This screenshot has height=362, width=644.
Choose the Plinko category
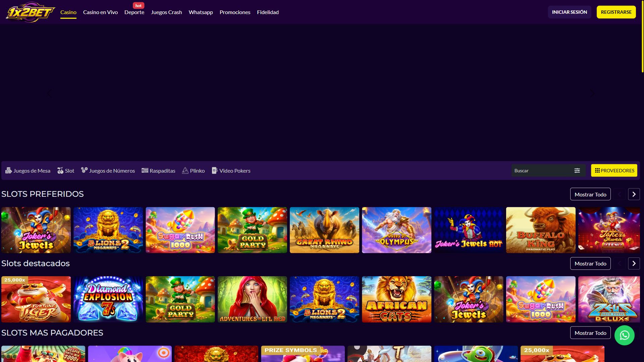tap(193, 171)
